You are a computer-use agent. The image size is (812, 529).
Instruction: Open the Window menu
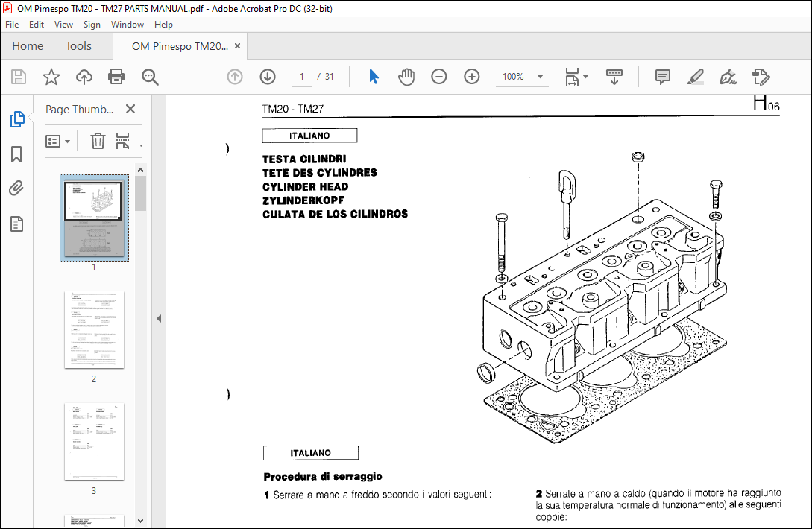click(128, 25)
